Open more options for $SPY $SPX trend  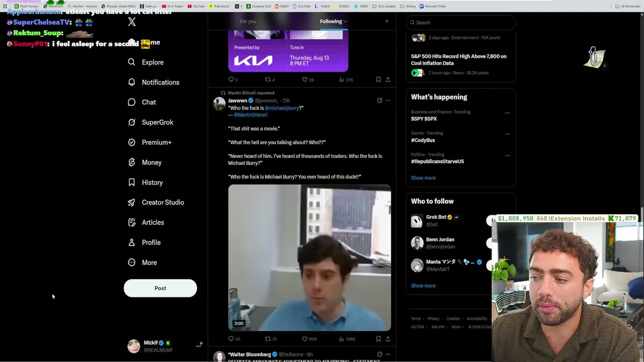[507, 113]
